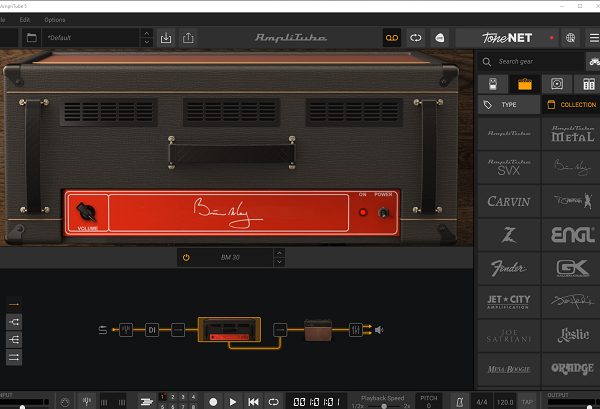Flip the amp POWER toggle switch

(383, 213)
